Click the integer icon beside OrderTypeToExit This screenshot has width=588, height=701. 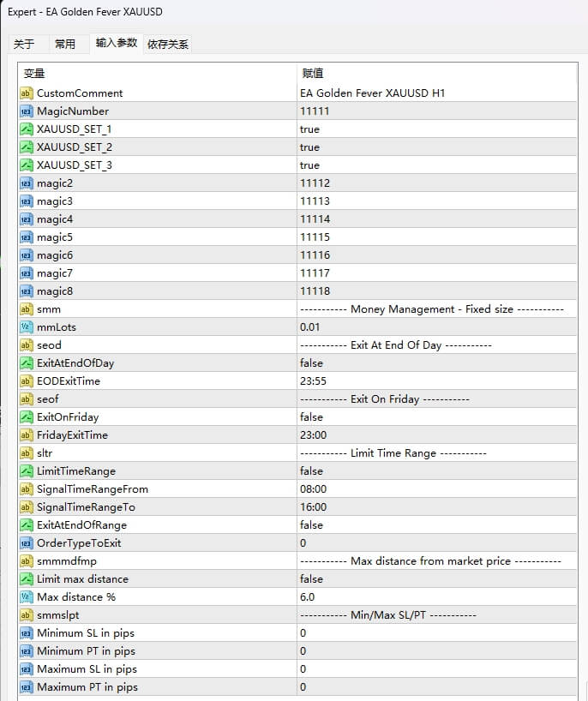tap(26, 542)
